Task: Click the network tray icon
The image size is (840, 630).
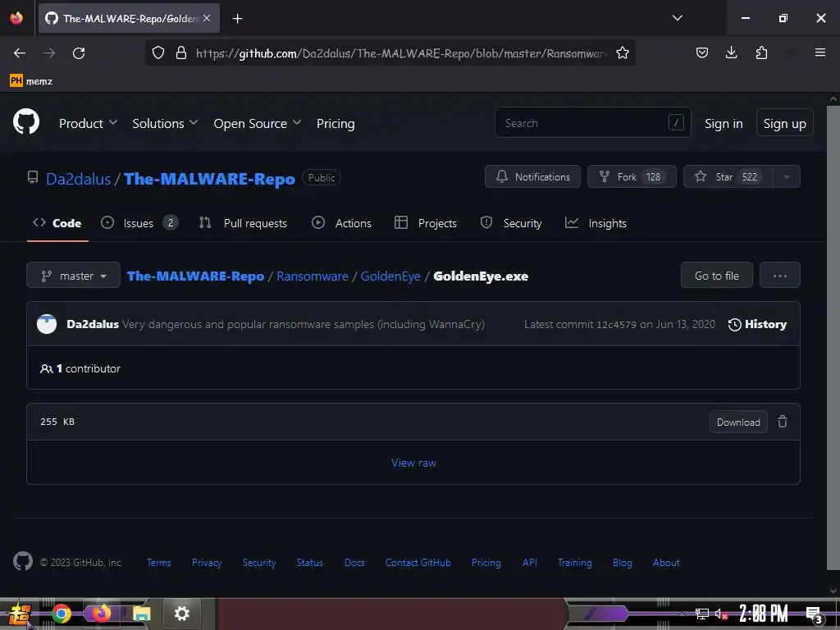Action: tap(701, 614)
